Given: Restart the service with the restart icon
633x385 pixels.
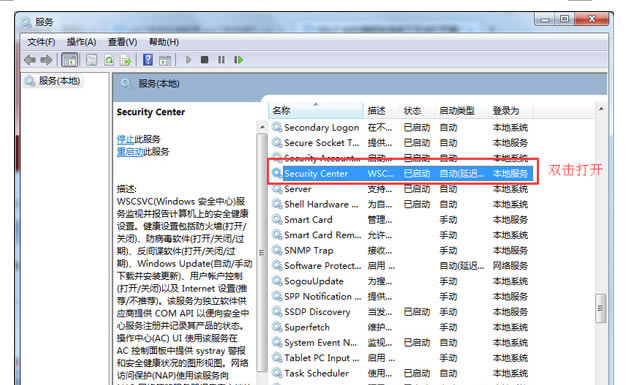Looking at the screenshot, I should [x=239, y=60].
